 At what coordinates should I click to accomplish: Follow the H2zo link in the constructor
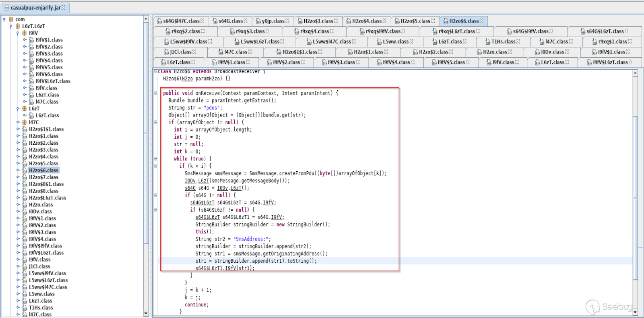click(x=187, y=79)
